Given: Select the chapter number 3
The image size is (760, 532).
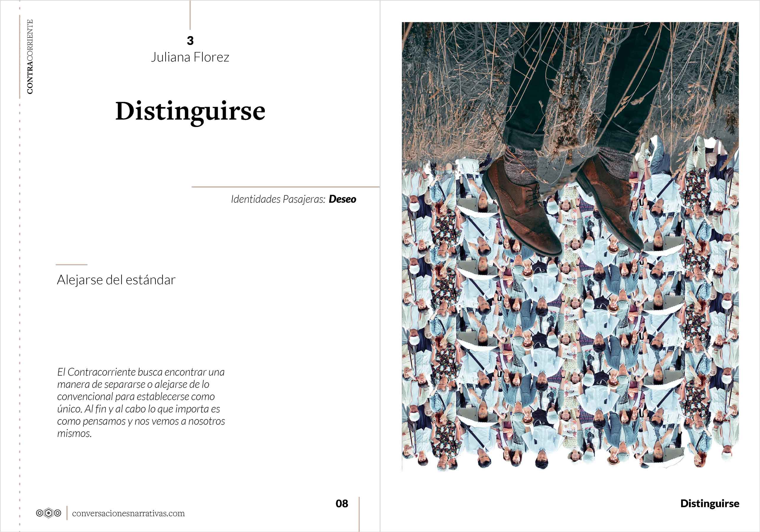Looking at the screenshot, I should tap(190, 41).
